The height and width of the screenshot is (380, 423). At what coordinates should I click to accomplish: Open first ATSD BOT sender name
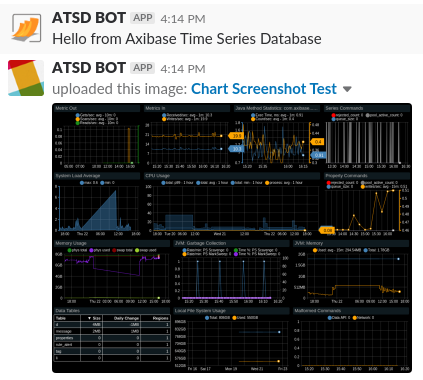tap(89, 18)
